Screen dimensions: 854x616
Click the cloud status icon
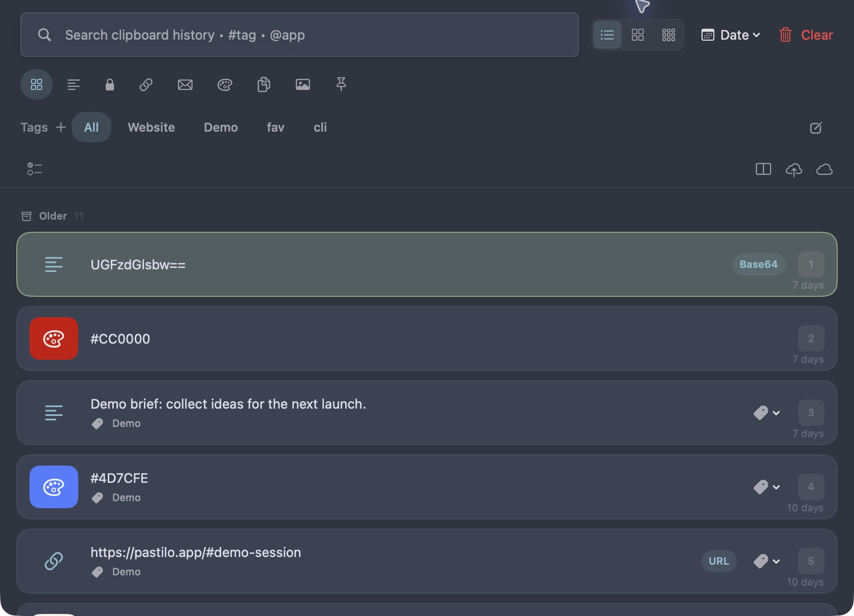click(825, 169)
